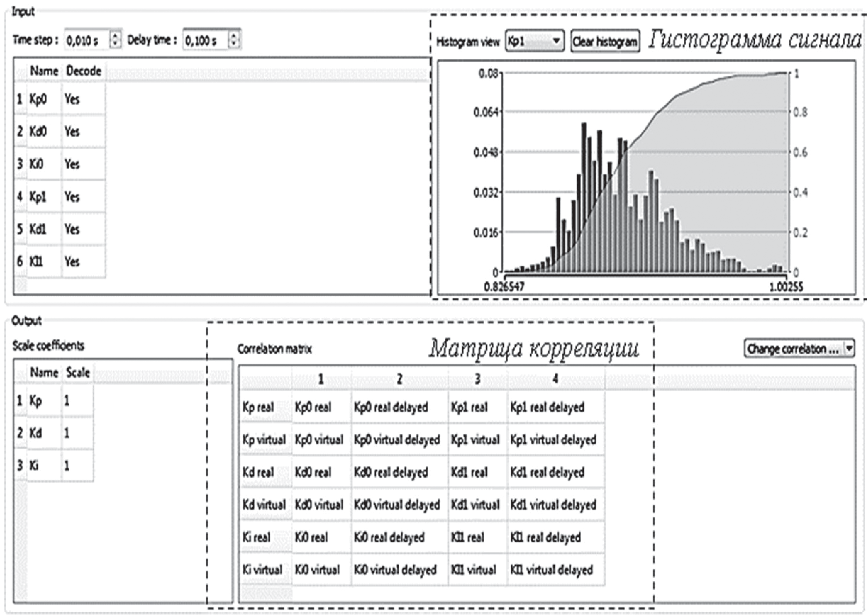
Task: Click the Scale column header in Output
Action: [x=78, y=372]
